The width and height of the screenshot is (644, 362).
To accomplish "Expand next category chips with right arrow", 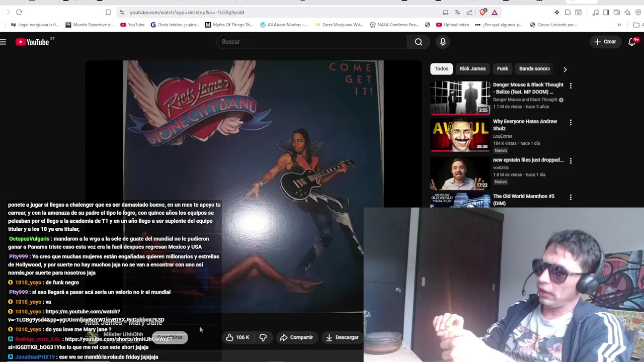I will click(x=565, y=69).
